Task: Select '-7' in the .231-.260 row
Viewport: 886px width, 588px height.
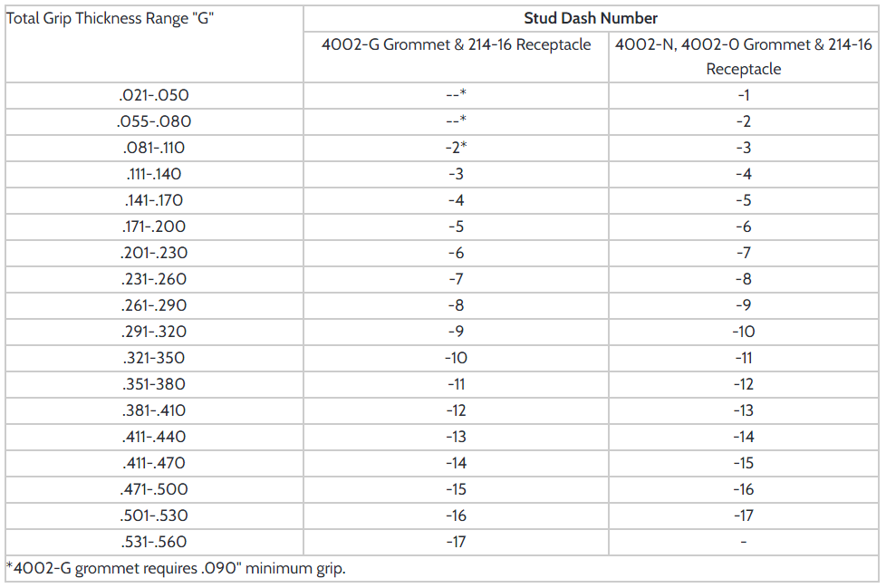Action: [x=456, y=279]
